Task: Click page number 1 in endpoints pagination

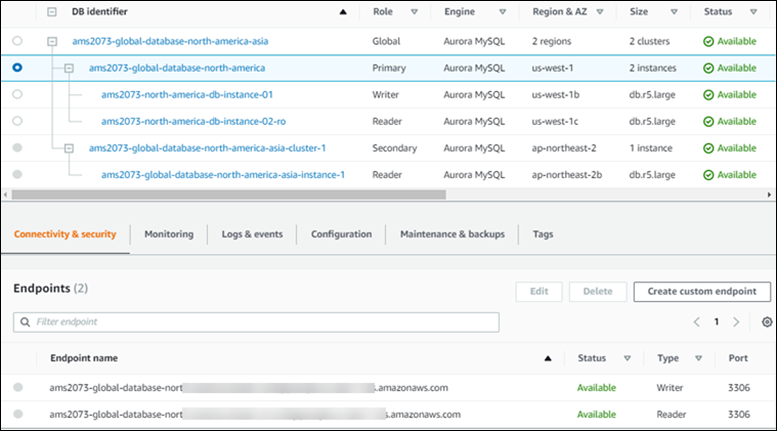Action: 716,322
